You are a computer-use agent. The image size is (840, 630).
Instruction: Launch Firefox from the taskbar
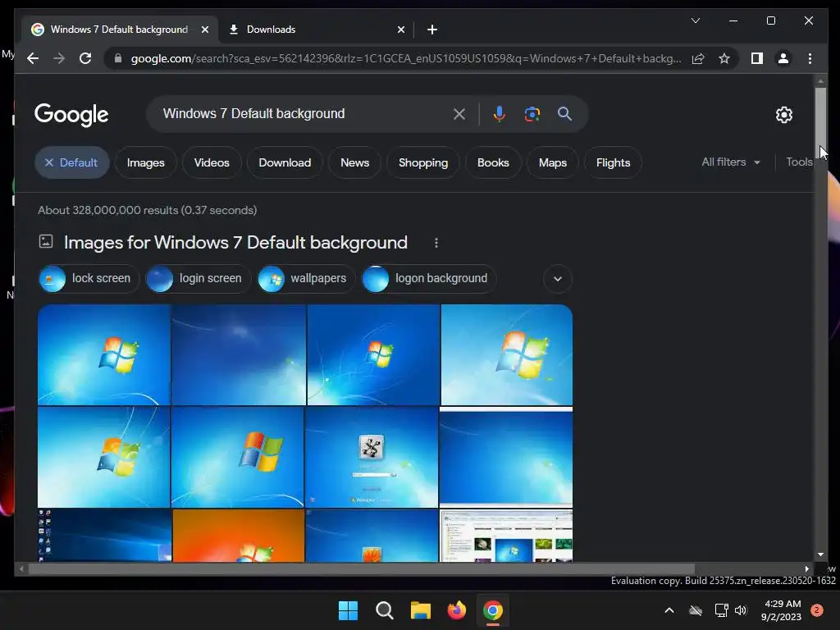456,610
